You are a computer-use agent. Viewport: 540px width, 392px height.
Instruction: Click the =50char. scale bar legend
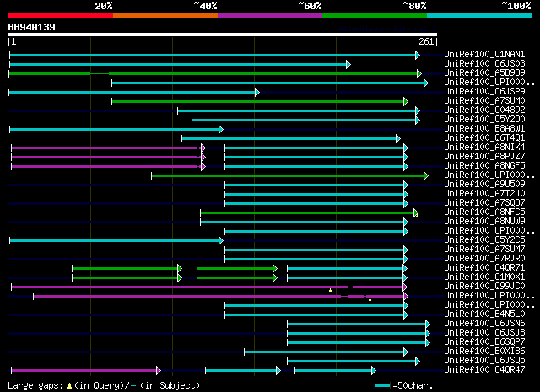tap(404, 385)
